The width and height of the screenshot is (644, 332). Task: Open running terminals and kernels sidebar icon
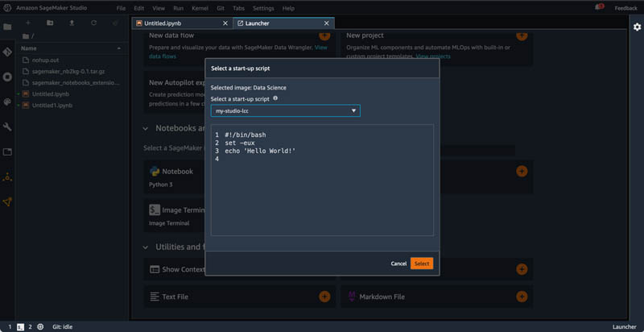(7, 77)
